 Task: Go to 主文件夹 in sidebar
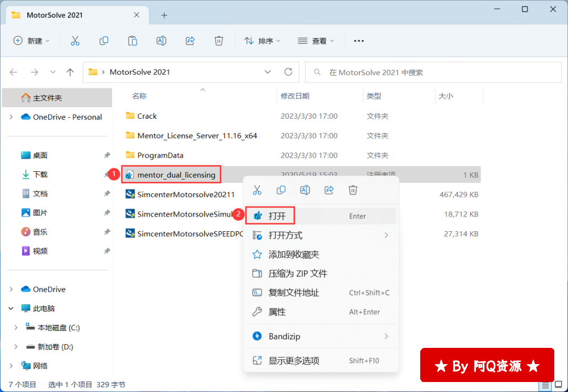[57, 98]
